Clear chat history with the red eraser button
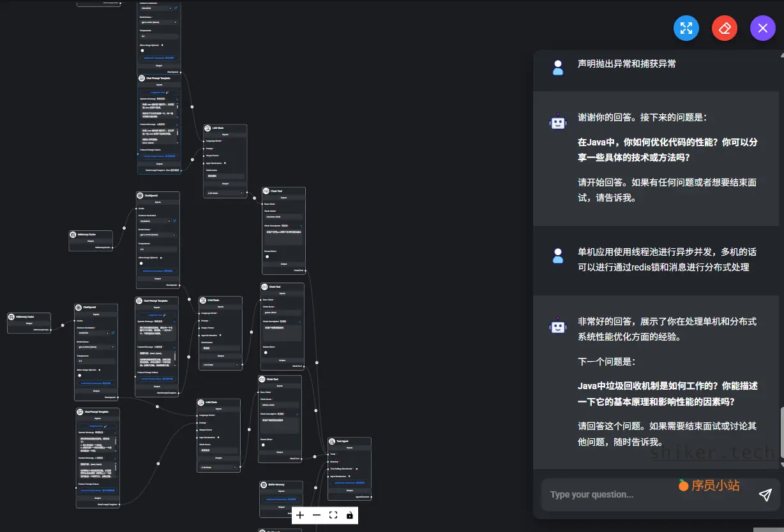Image resolution: width=784 pixels, height=532 pixels. tap(725, 28)
